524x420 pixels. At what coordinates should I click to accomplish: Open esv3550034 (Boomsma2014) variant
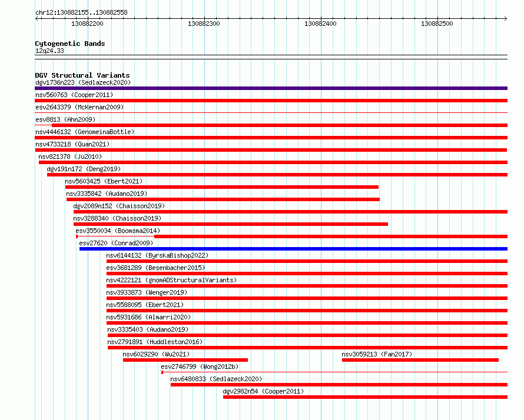(x=118, y=231)
